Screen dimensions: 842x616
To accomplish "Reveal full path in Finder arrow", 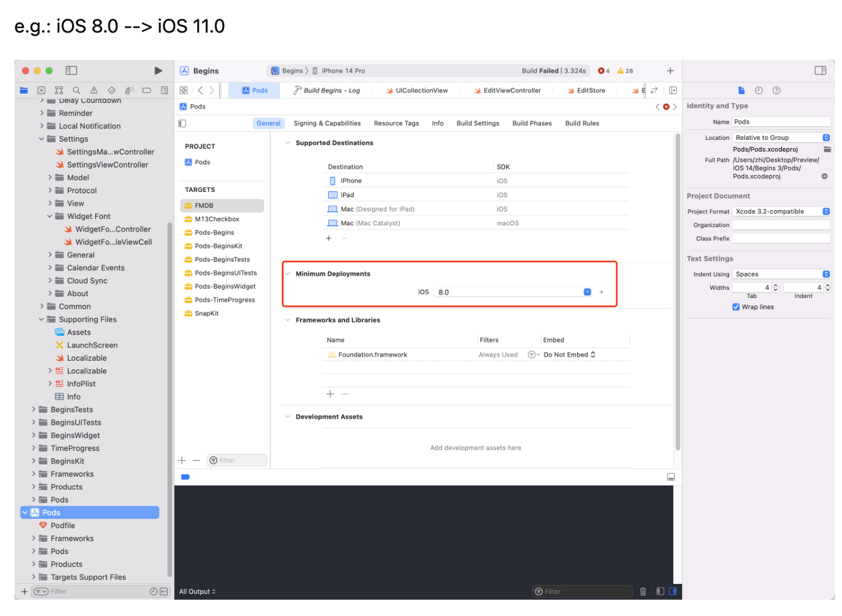I will tap(824, 176).
